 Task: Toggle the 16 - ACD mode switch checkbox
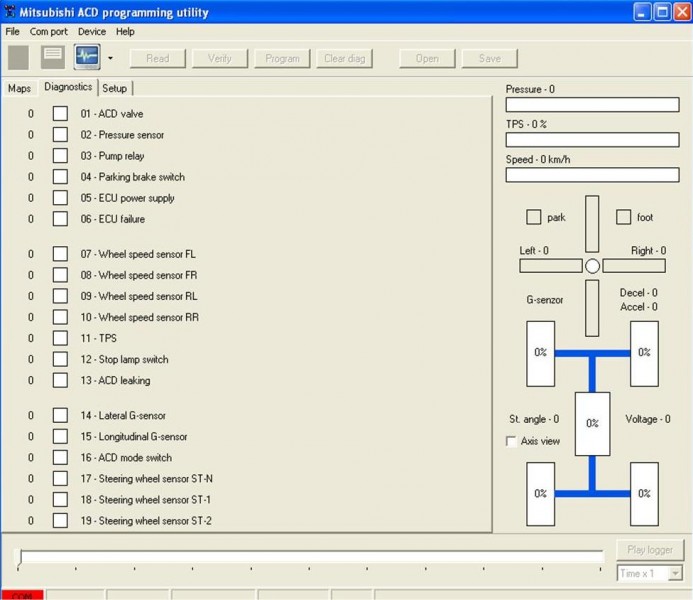pyautogui.click(x=60, y=457)
